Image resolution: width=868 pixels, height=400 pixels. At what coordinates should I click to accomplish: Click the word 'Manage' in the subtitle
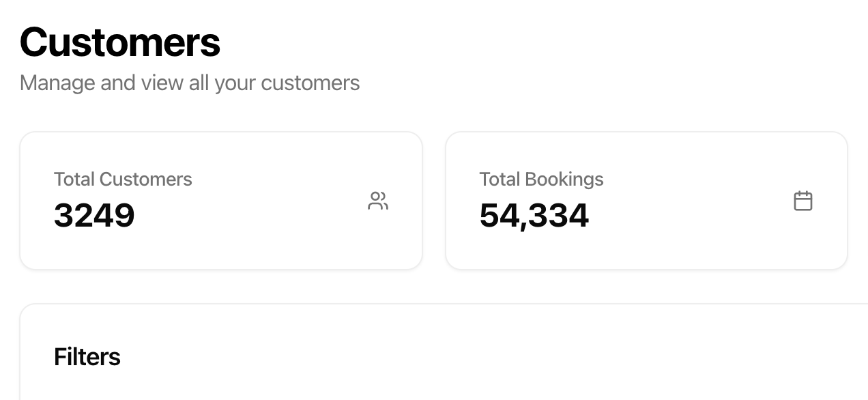point(57,83)
